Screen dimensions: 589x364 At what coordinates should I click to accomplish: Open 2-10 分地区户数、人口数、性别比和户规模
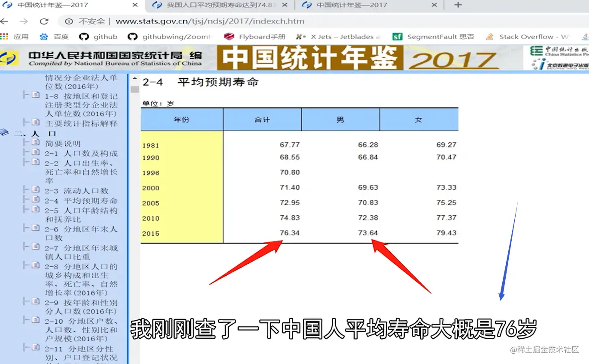coord(82,330)
